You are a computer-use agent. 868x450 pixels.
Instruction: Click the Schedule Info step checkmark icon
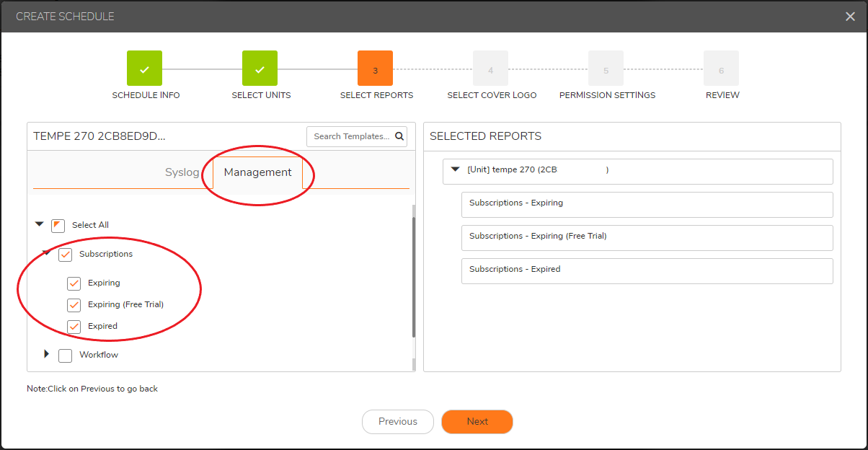click(144, 69)
